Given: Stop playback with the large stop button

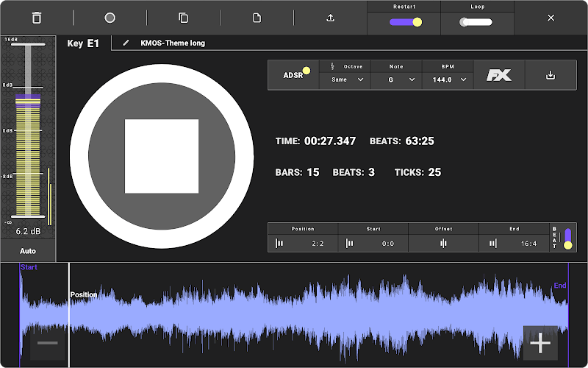Looking at the screenshot, I should tap(162, 156).
